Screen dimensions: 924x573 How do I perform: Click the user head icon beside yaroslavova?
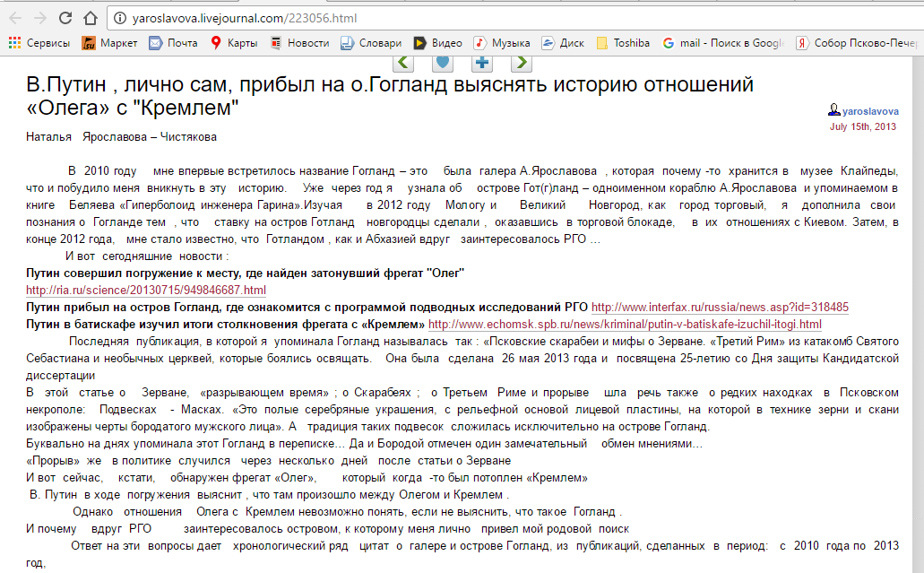[x=833, y=110]
